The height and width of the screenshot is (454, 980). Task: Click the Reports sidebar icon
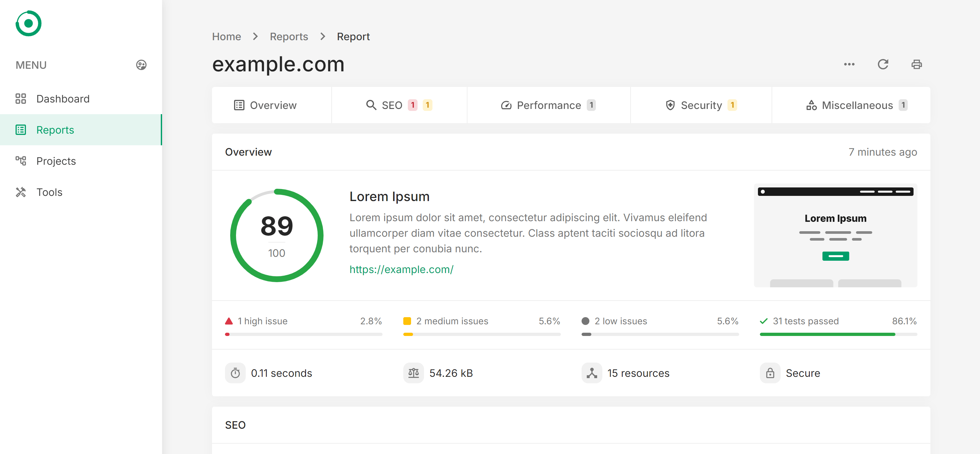point(21,129)
